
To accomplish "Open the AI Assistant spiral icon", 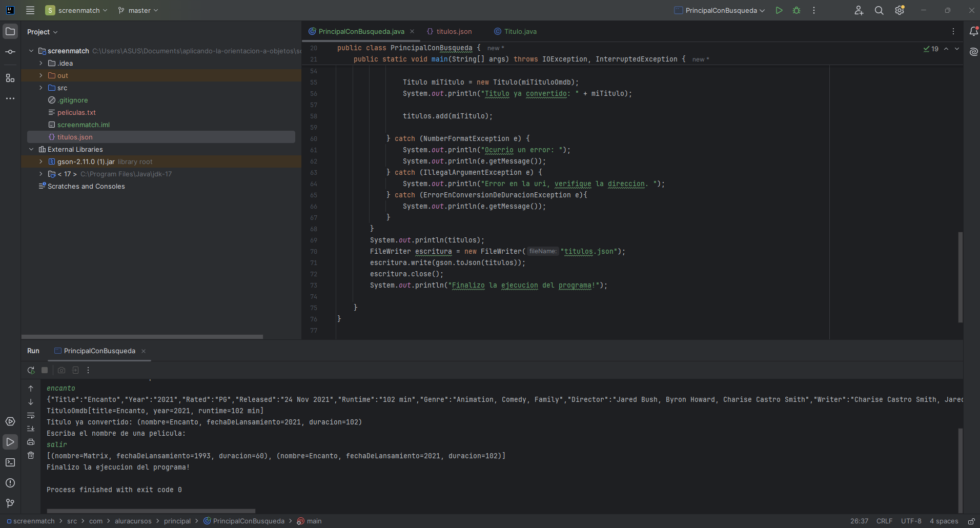I will pos(974,52).
